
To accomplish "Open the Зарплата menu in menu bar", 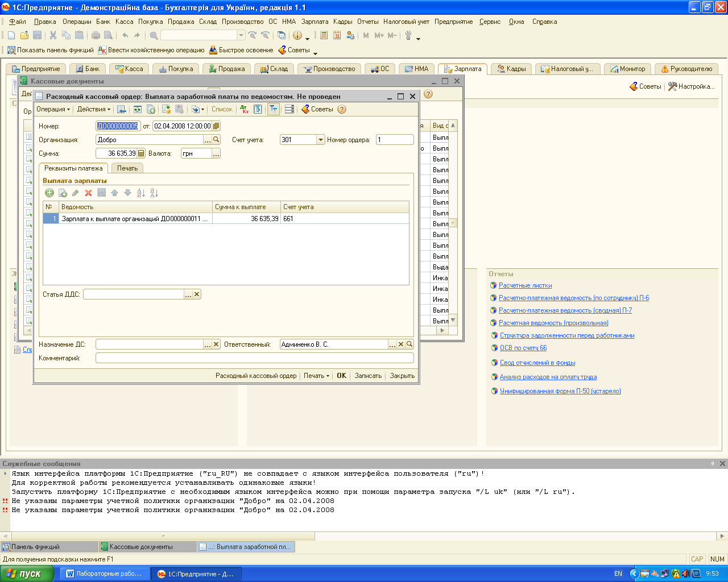I will point(315,22).
